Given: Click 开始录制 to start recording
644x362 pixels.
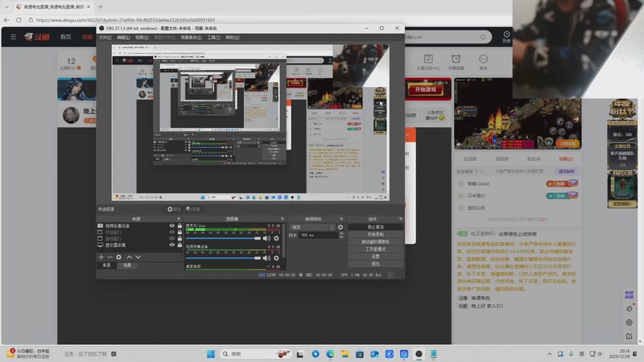Looking at the screenshot, I should (375, 234).
